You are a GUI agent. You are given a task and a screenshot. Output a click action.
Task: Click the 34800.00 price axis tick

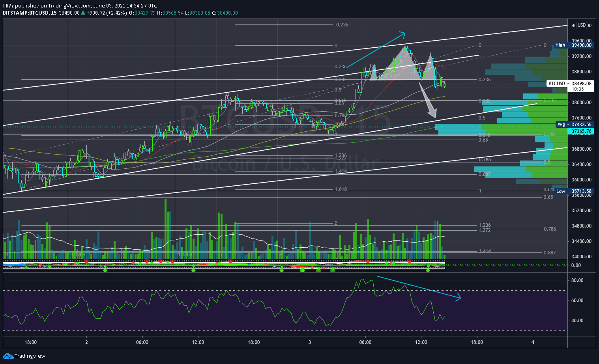pyautogui.click(x=582, y=226)
